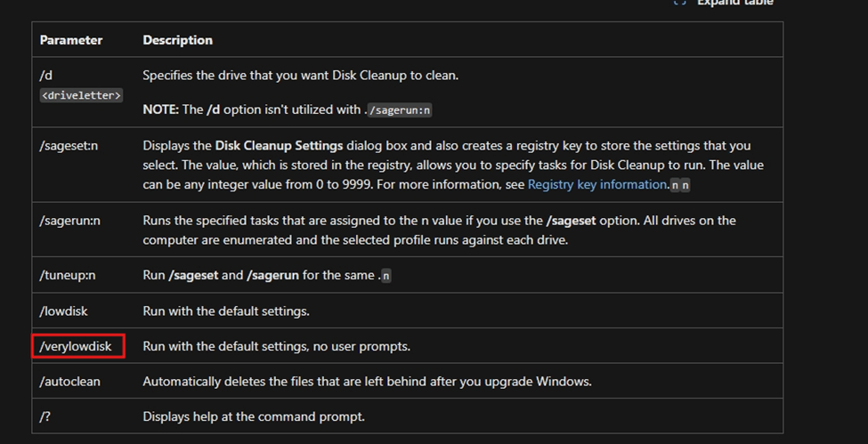Click the Expand table button label

[734, 2]
